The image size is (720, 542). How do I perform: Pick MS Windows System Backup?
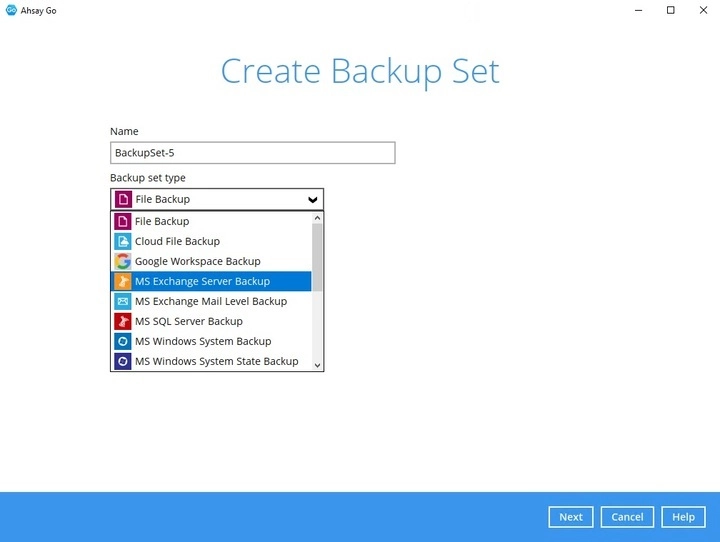tap(211, 341)
